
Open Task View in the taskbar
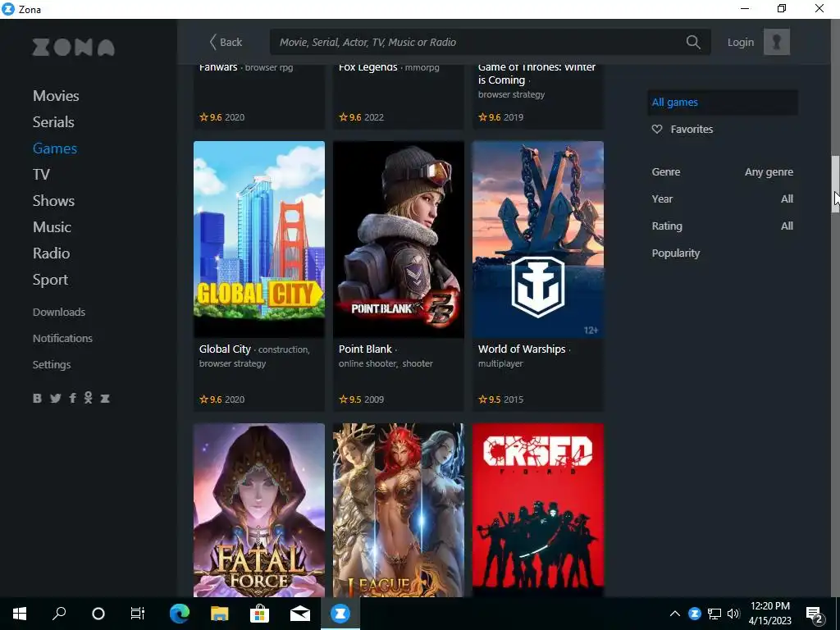(x=138, y=614)
